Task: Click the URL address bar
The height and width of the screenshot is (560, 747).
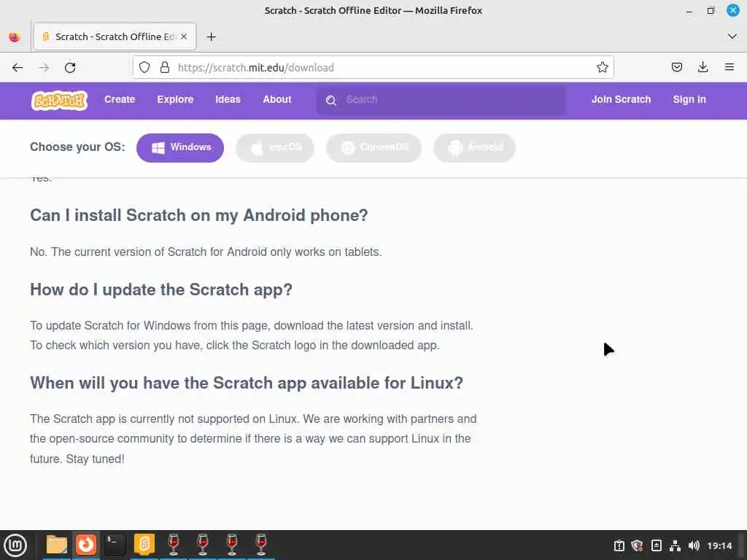Action: pyautogui.click(x=373, y=68)
